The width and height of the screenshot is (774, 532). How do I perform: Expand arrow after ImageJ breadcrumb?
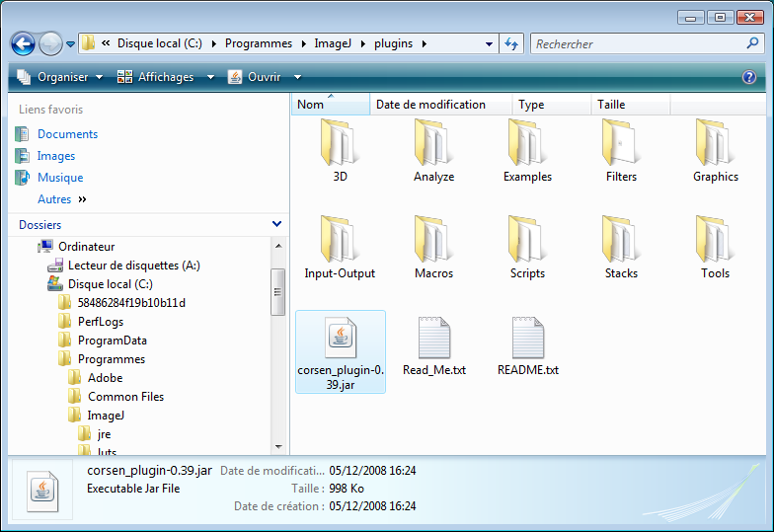[x=363, y=43]
